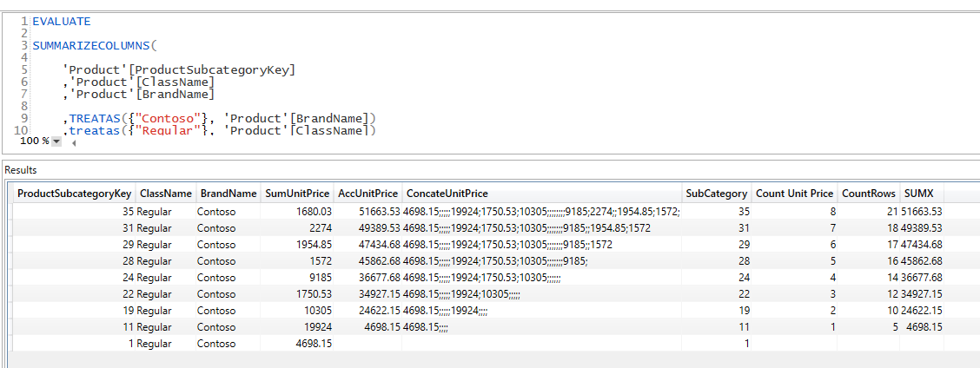Screen dimensions: 980x368
Task: Select Count Unit Price cell 4
Action: [794, 278]
